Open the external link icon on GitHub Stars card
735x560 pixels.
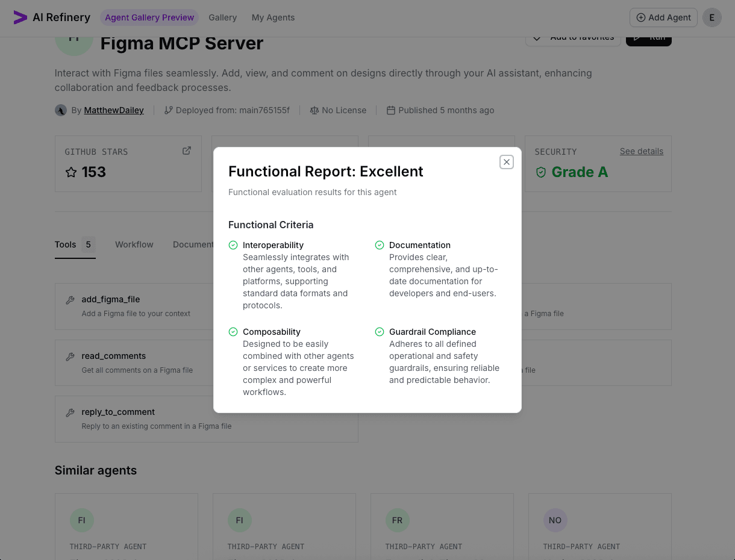[x=187, y=151]
